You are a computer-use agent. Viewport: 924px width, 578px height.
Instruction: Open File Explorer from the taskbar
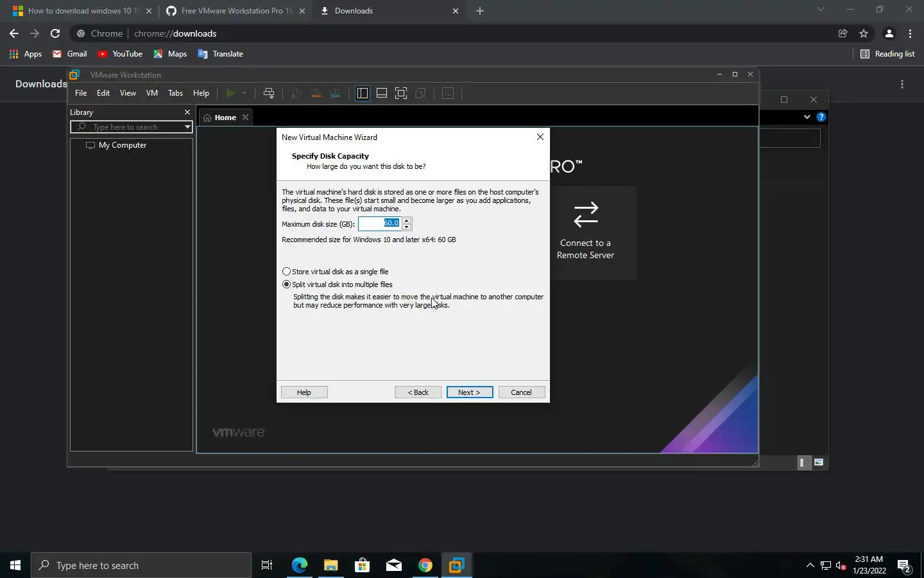pos(330,565)
